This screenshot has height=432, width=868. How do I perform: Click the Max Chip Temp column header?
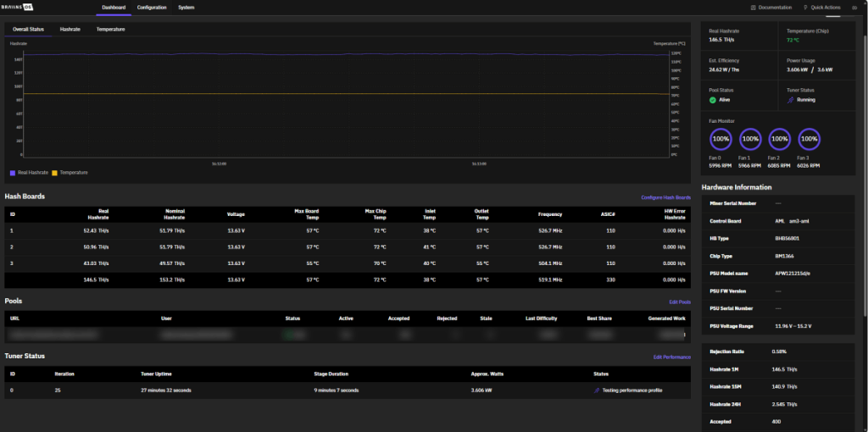[x=376, y=214]
